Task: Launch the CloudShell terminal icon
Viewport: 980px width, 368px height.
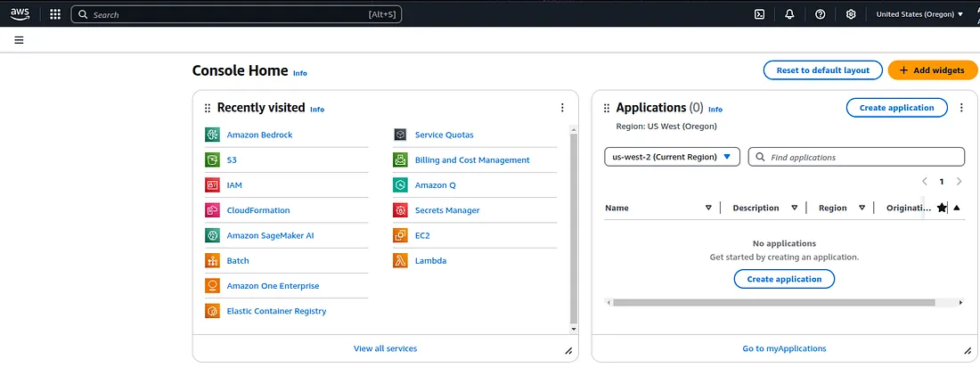Action: 759,14
